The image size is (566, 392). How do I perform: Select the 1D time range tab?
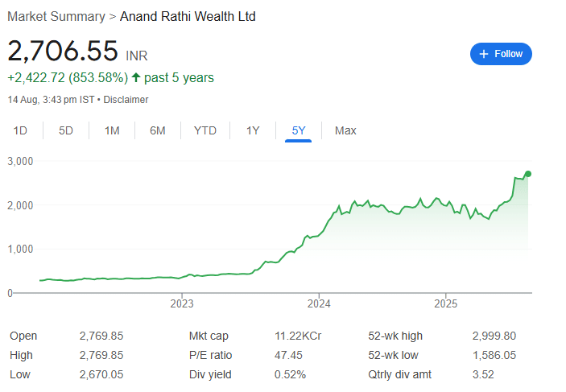pos(20,130)
